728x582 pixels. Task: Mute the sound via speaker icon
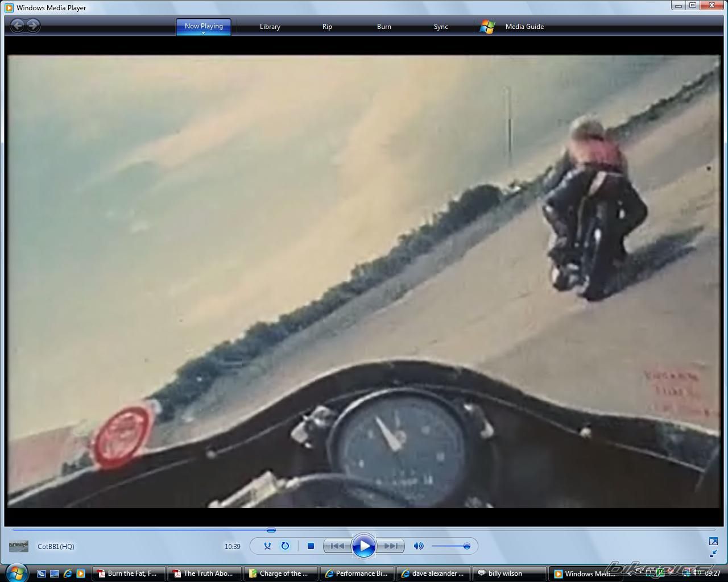click(419, 546)
